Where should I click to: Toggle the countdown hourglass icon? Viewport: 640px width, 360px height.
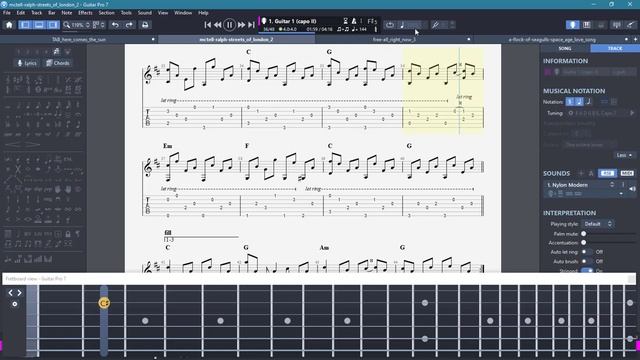[345, 21]
